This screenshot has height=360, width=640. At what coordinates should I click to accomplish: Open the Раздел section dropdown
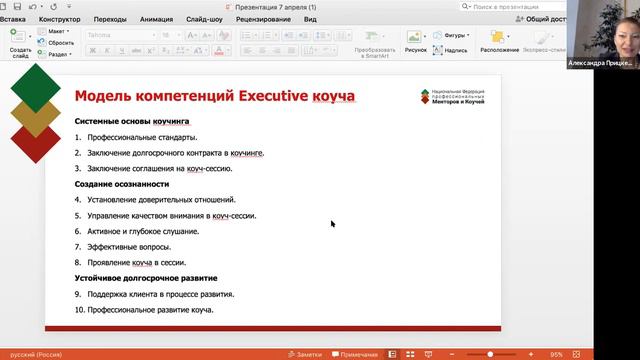55,54
